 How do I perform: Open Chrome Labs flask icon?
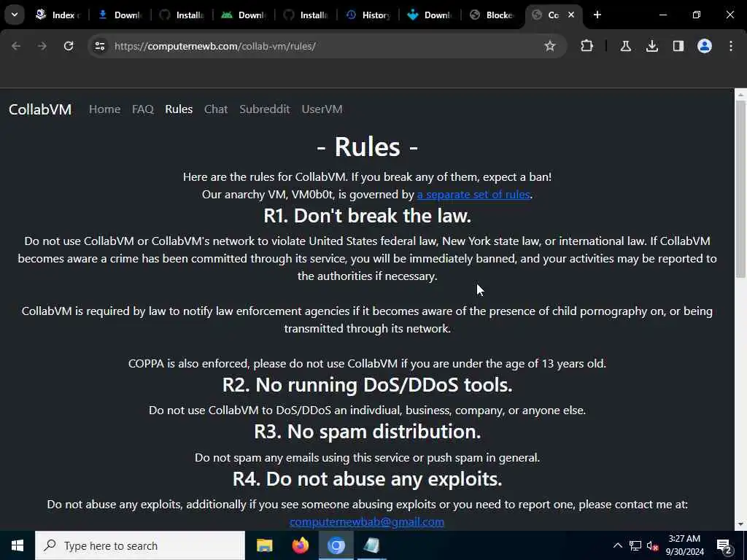click(x=625, y=46)
